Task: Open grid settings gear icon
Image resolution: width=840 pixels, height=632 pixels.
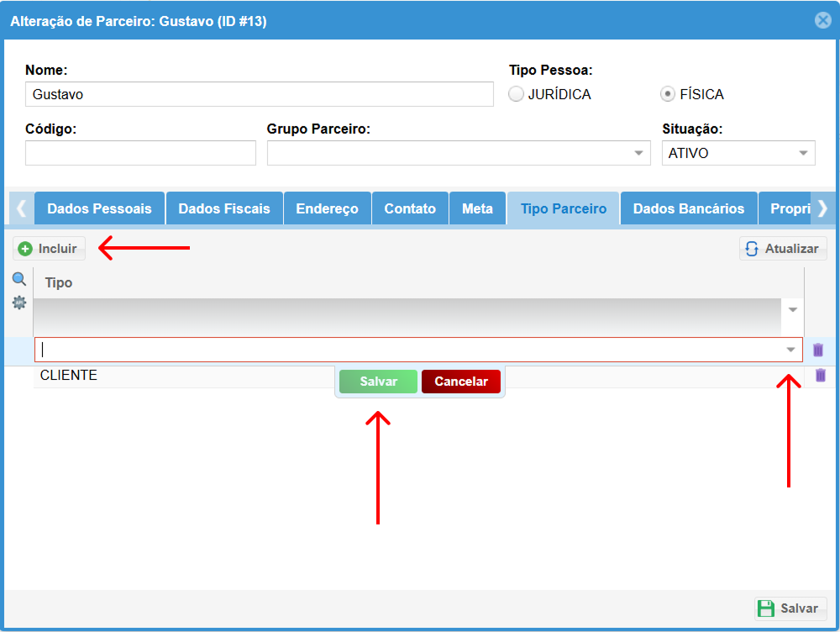Action: click(18, 303)
